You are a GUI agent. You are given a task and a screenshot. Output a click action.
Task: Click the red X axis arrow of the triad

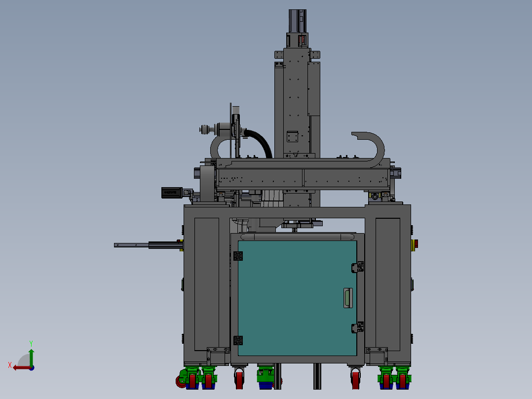point(22,368)
